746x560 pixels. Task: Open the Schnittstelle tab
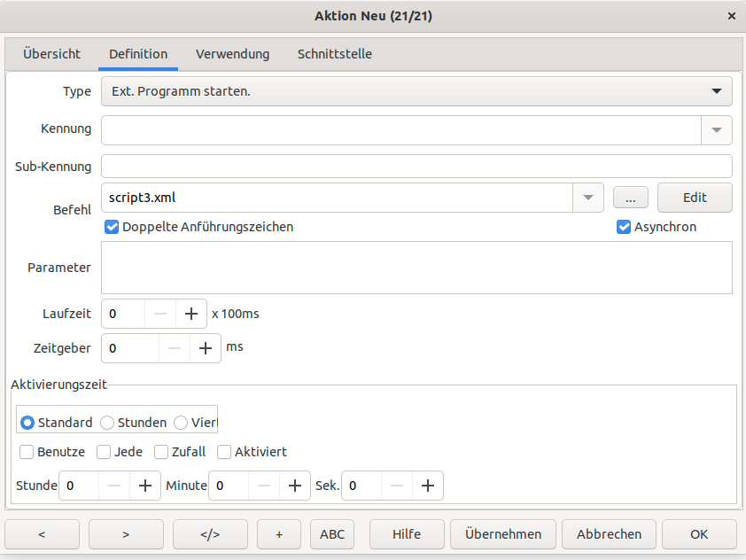pyautogui.click(x=334, y=54)
